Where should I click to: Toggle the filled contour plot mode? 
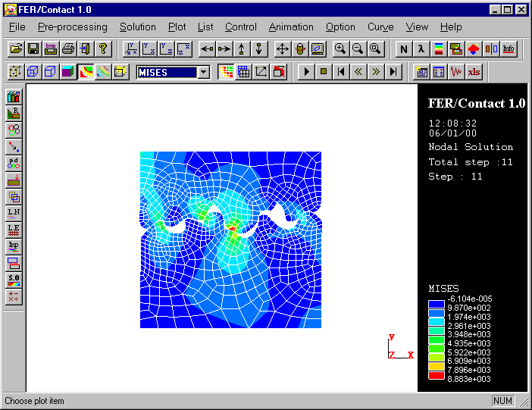click(x=86, y=72)
